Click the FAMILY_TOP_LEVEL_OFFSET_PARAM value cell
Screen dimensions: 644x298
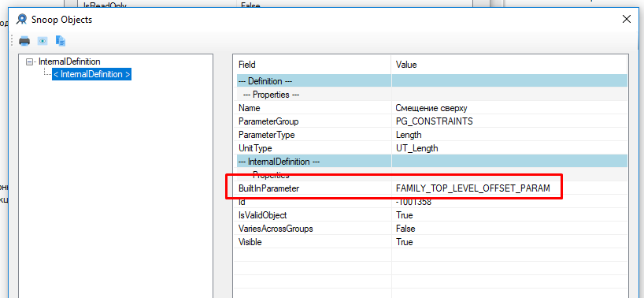click(x=509, y=188)
